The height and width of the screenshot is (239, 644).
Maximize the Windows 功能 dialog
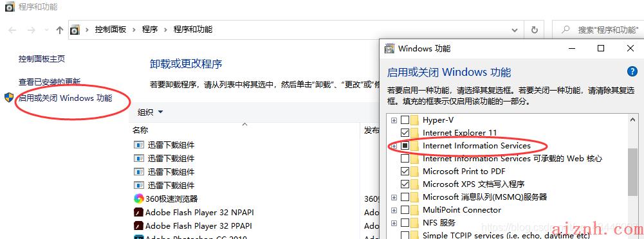click(601, 48)
